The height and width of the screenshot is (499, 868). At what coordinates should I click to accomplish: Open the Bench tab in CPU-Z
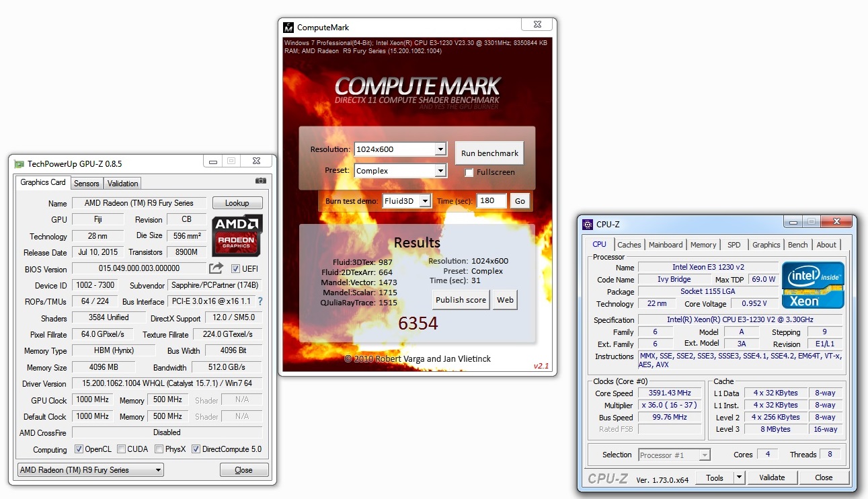(798, 245)
